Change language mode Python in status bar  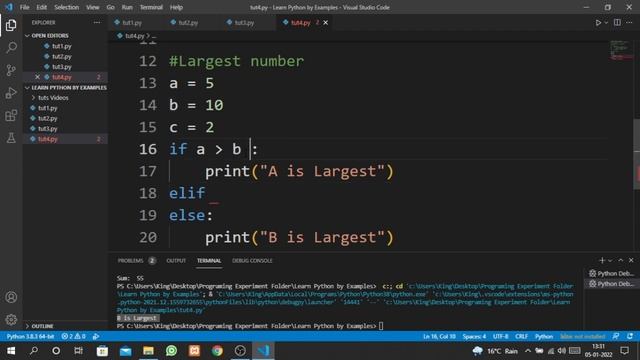pyautogui.click(x=544, y=336)
